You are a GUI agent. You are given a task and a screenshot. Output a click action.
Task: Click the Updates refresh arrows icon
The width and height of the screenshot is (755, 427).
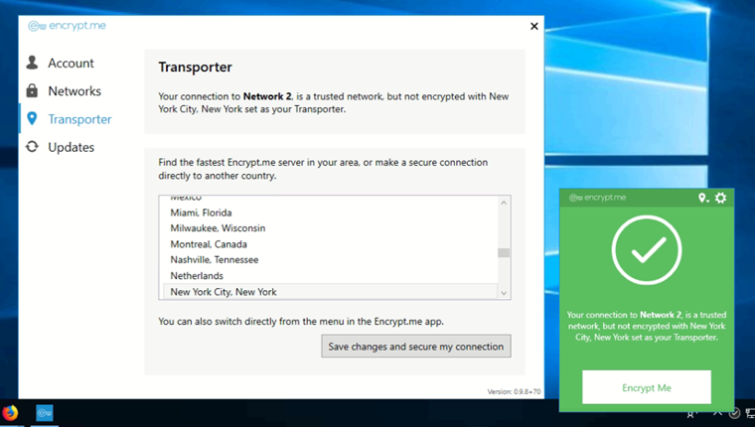(32, 146)
